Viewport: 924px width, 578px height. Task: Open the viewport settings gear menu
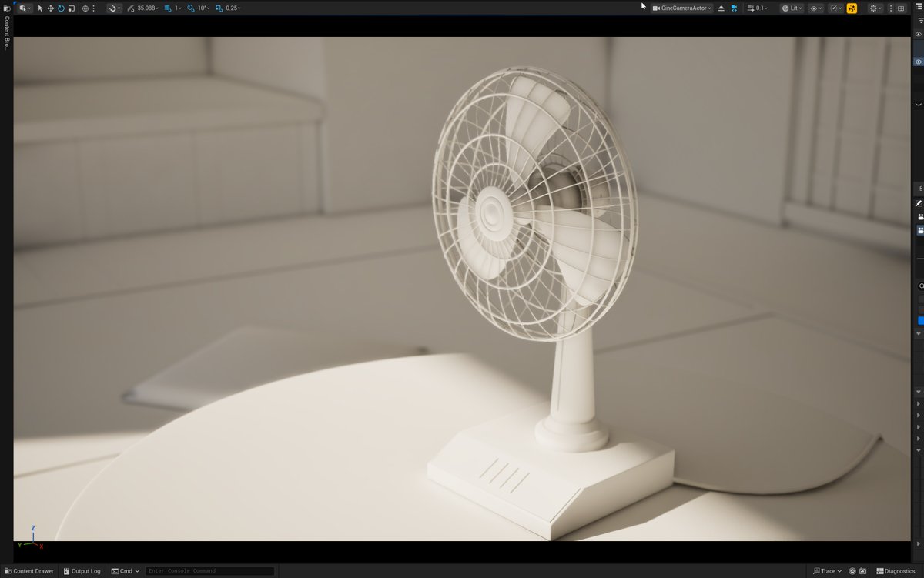(875, 8)
